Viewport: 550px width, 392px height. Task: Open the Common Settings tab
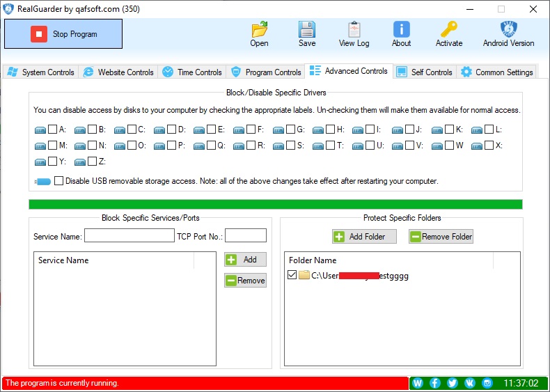[x=497, y=72]
